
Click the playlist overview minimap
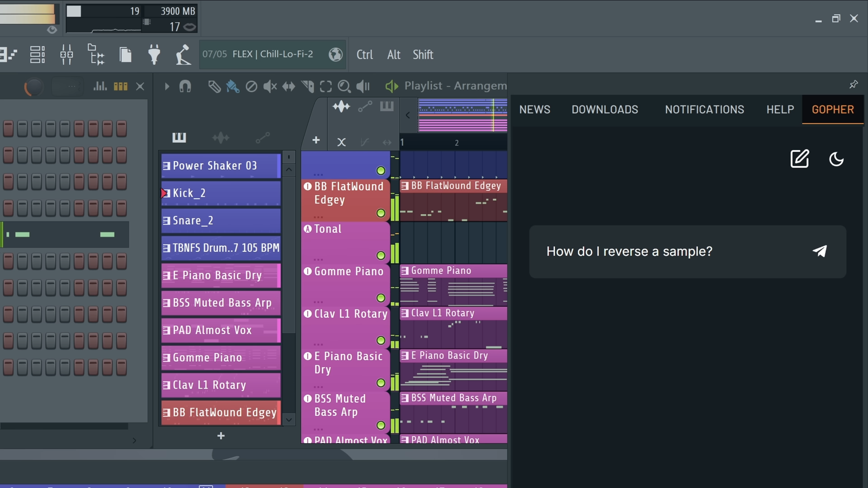[462, 116]
